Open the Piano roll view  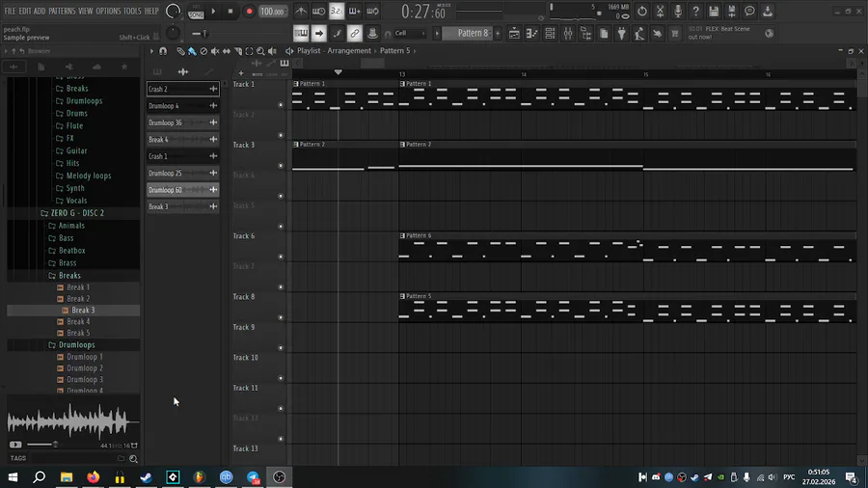(x=532, y=33)
